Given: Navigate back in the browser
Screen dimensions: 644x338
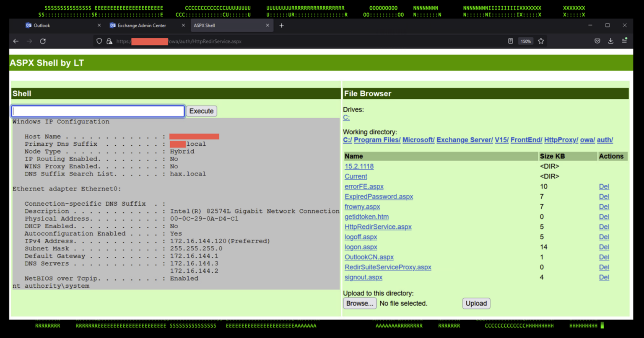Looking at the screenshot, I should click(x=16, y=41).
